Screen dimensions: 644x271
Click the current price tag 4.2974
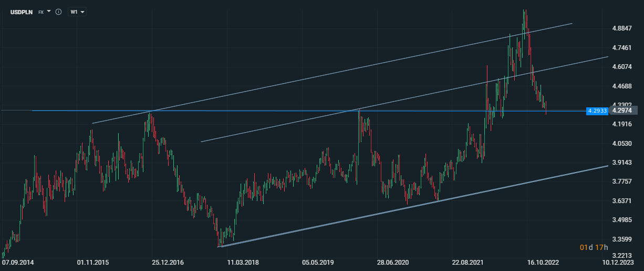[623, 110]
